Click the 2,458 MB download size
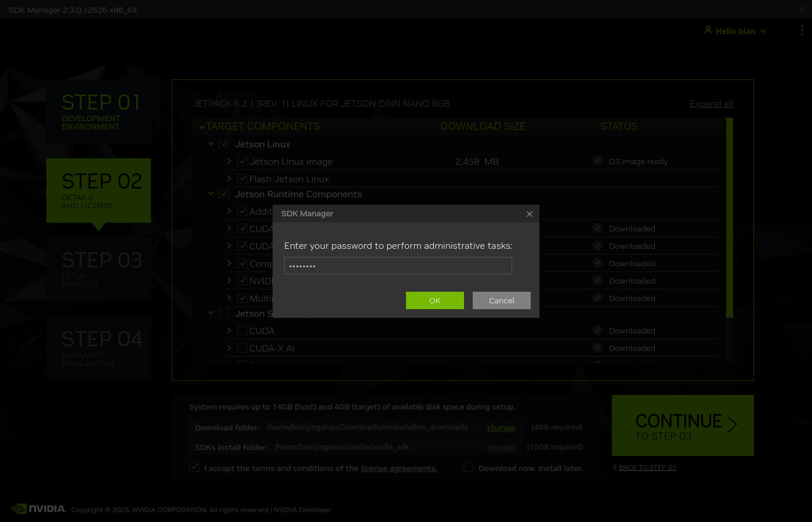Image resolution: width=812 pixels, height=522 pixels. pos(477,162)
